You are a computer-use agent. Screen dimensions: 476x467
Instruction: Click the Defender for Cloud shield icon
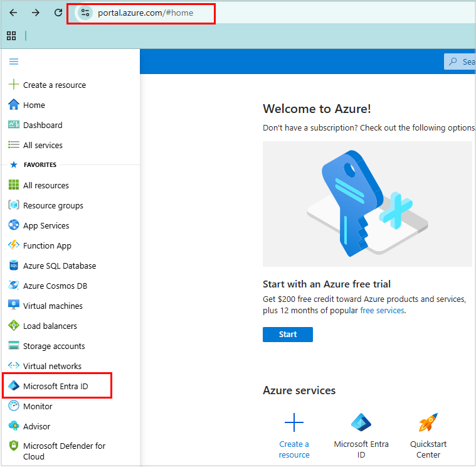[x=14, y=446]
